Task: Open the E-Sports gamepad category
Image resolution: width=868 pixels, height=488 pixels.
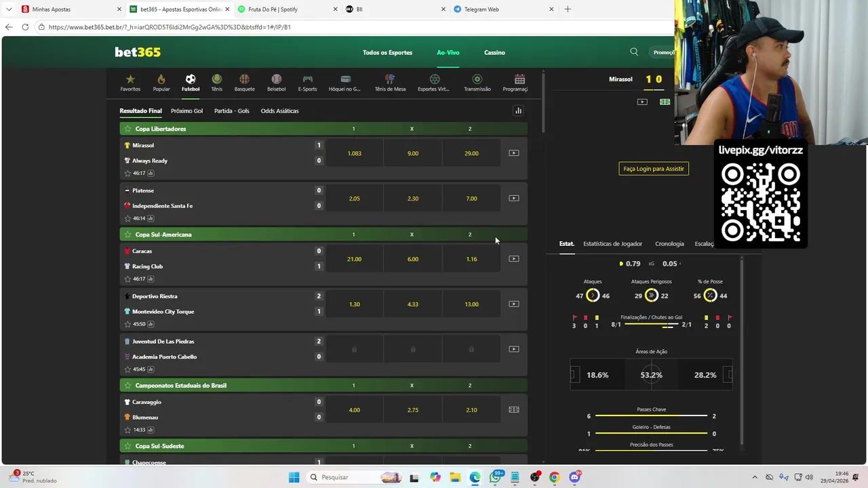Action: pos(307,83)
